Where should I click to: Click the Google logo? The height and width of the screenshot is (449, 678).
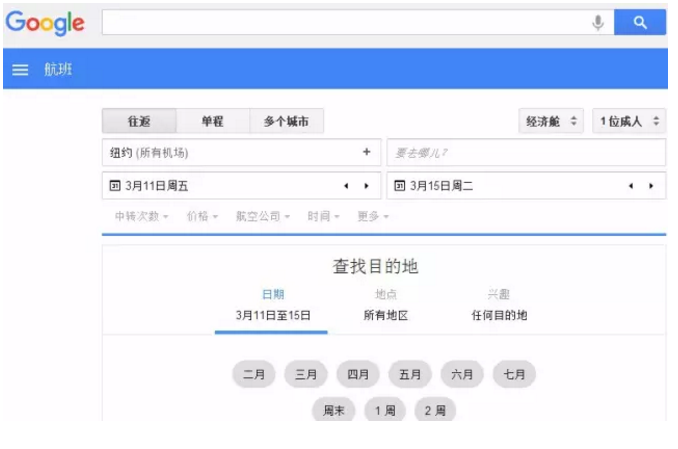(x=45, y=23)
